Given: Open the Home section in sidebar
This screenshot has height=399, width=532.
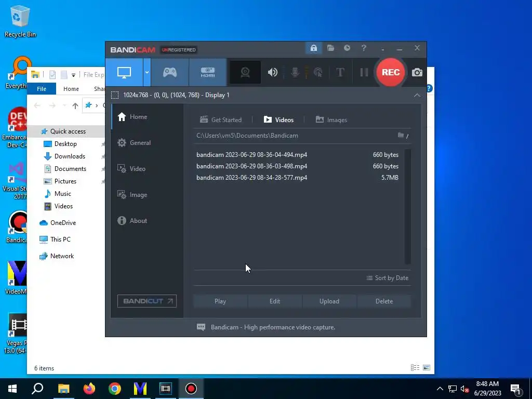Looking at the screenshot, I should coord(148,117).
